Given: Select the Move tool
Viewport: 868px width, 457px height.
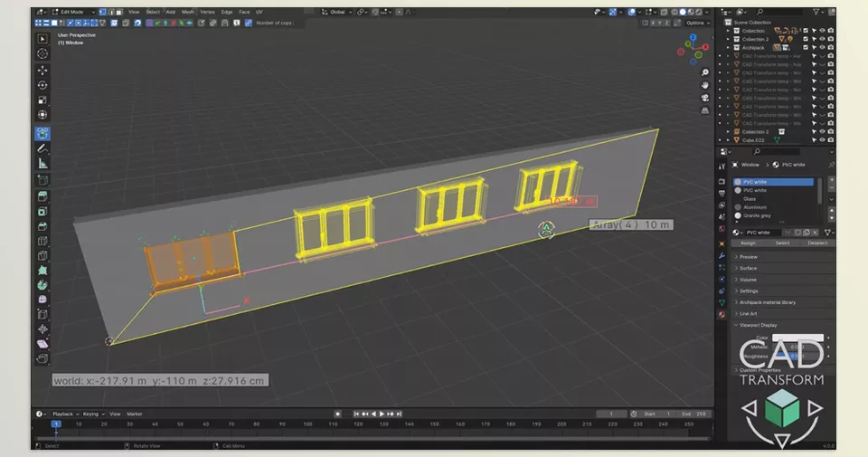Looking at the screenshot, I should pos(42,71).
